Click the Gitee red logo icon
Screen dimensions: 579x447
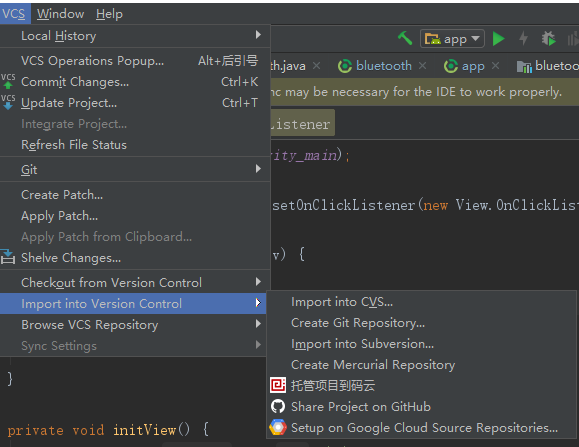278,385
